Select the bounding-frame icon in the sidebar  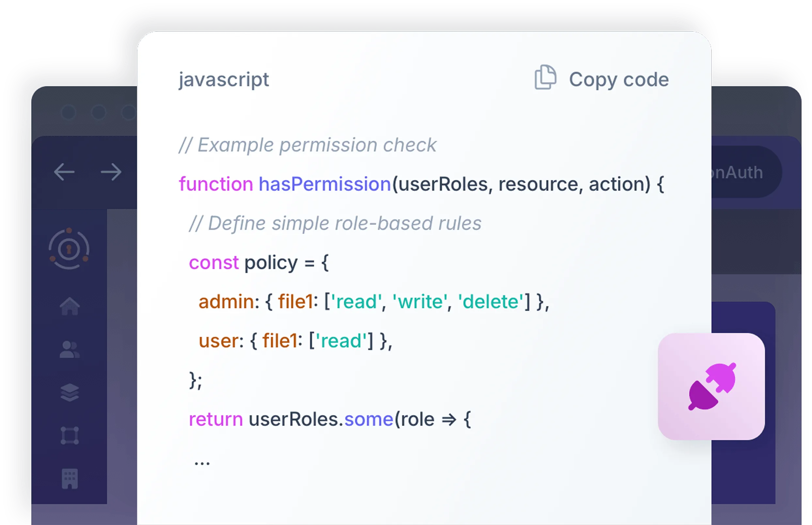pyautogui.click(x=70, y=436)
